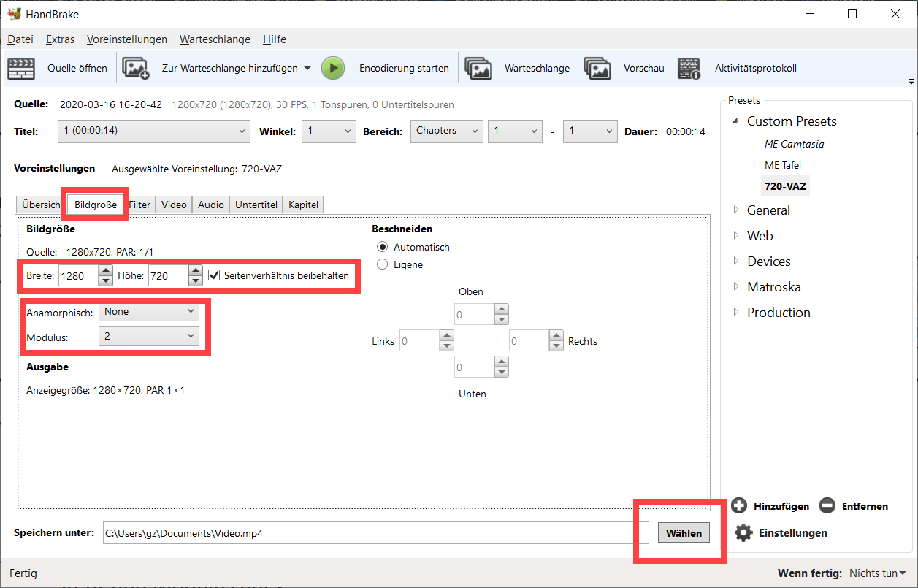
Task: Switch to the Übersicht tab
Action: pos(40,205)
